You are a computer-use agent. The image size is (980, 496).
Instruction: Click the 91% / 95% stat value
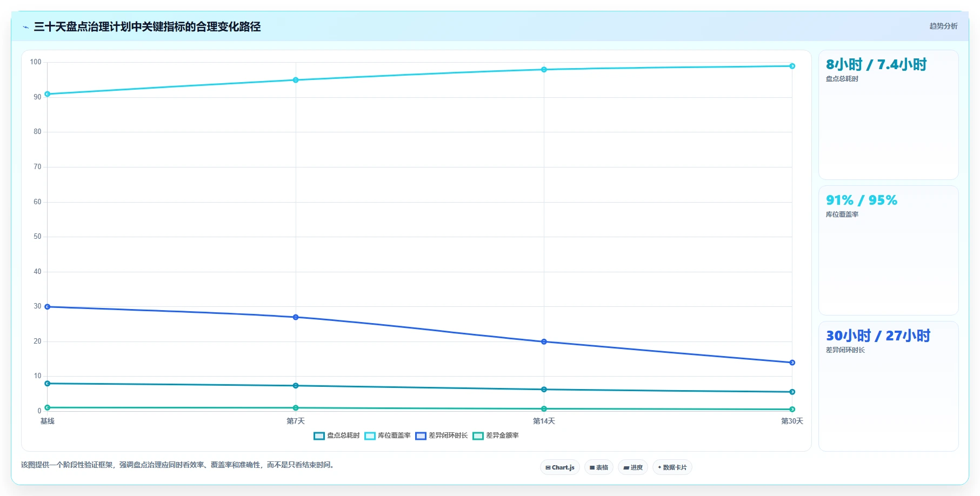pyautogui.click(x=862, y=200)
